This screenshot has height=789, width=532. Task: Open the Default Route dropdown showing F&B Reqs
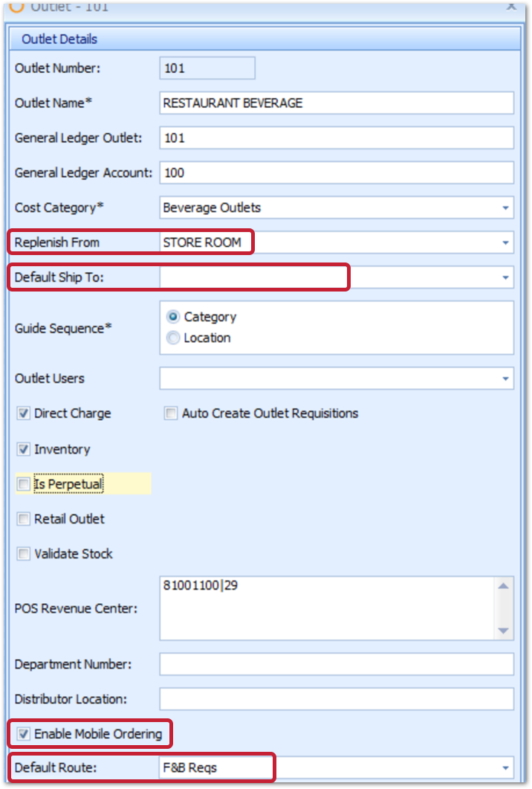coord(505,767)
